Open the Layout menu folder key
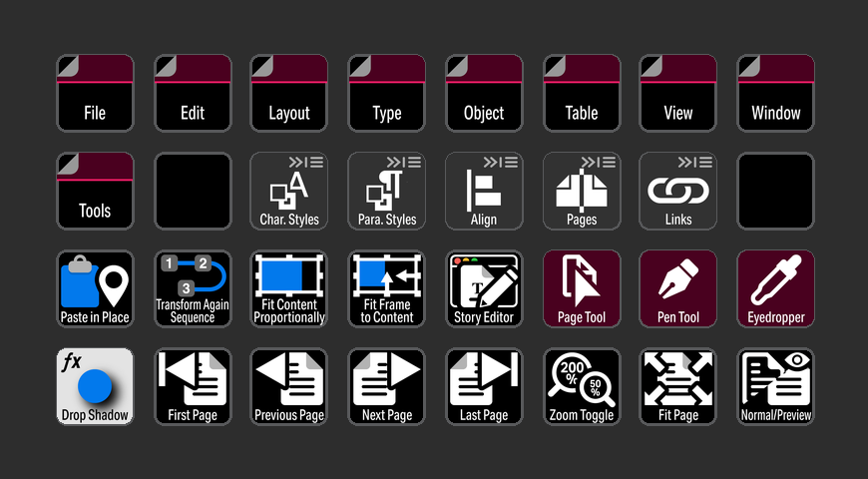The width and height of the screenshot is (868, 479). tap(289, 93)
